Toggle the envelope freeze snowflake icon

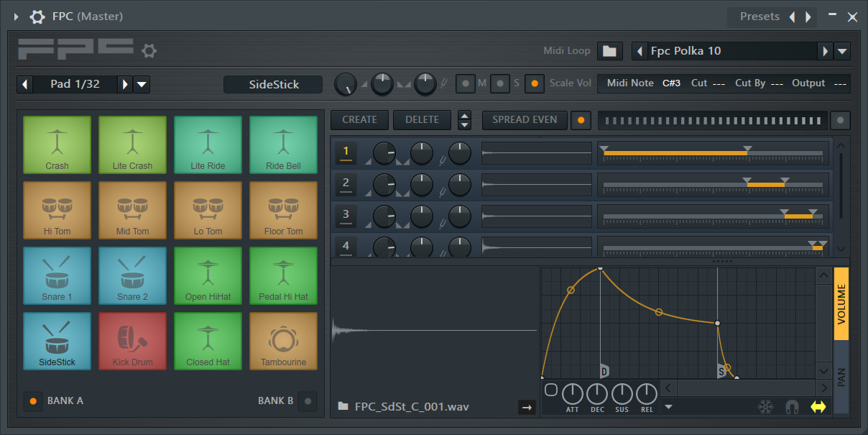pos(765,407)
